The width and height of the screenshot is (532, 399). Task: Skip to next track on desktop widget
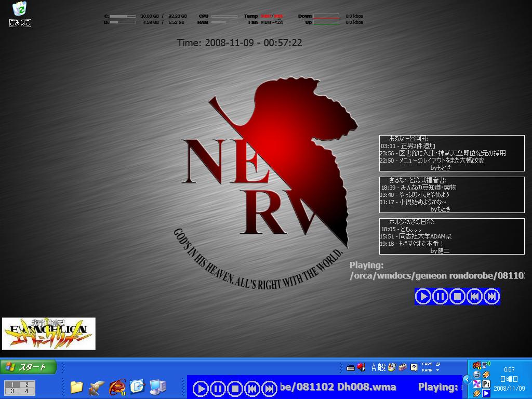tap(491, 296)
